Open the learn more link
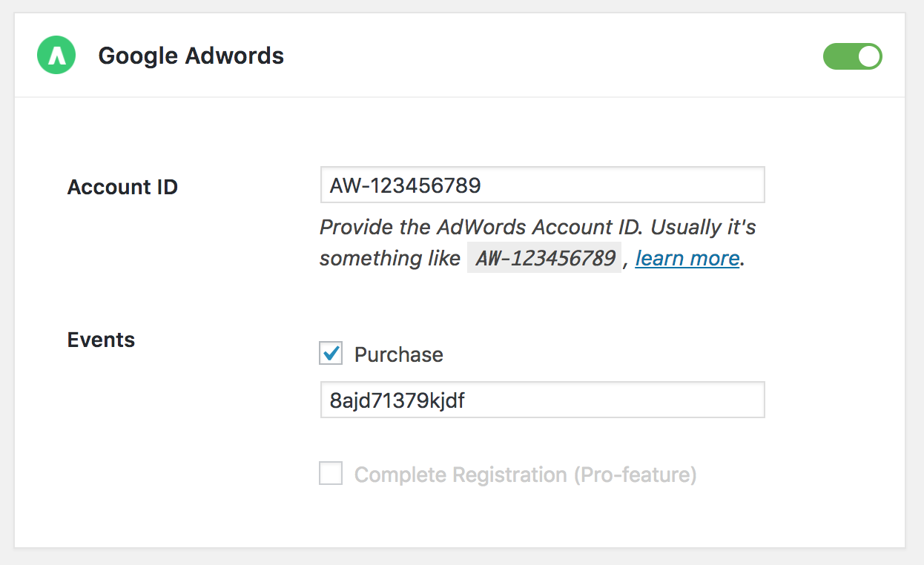 tap(687, 259)
